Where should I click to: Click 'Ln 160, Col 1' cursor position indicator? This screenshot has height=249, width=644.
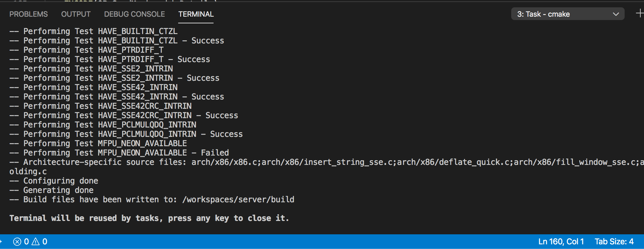point(561,242)
